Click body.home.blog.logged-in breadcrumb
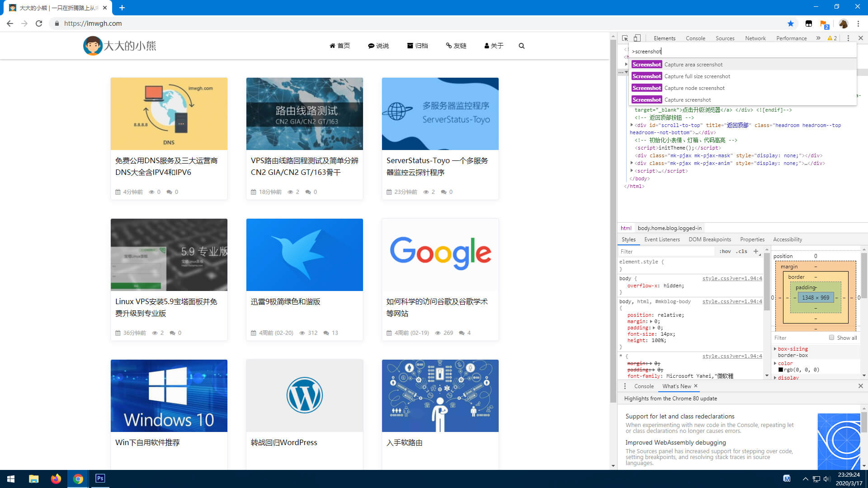Screen dimensions: 868x488 tap(670, 228)
